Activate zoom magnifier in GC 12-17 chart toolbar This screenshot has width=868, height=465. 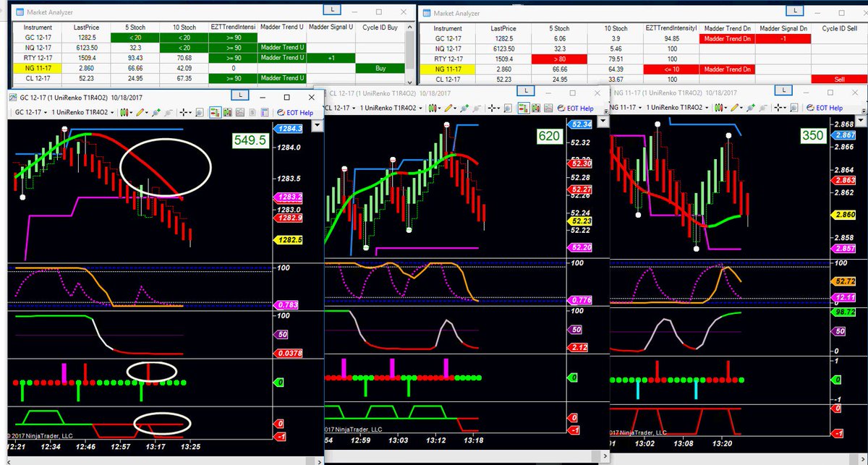[x=200, y=113]
